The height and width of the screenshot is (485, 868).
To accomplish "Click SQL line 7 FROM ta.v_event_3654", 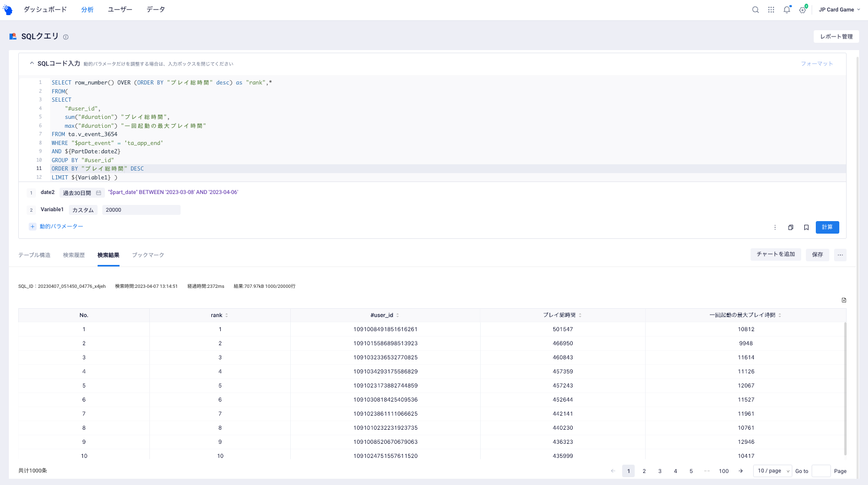I will click(x=85, y=134).
